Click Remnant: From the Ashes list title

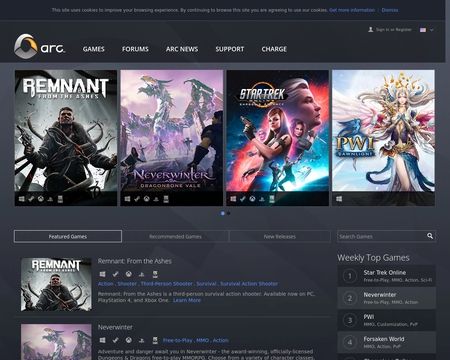[135, 261]
